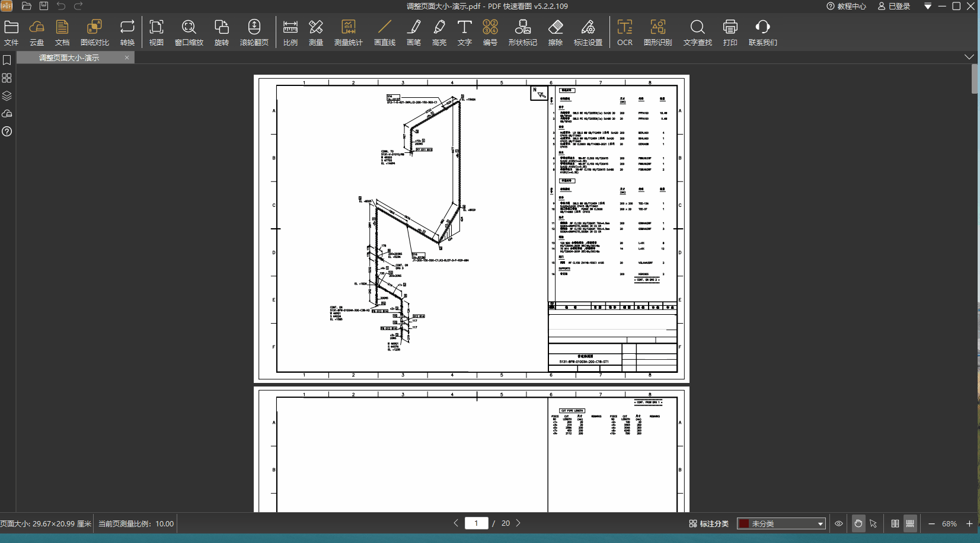The height and width of the screenshot is (543, 980).
Task: Activate 窗口缩放 window zoom
Action: click(x=189, y=33)
